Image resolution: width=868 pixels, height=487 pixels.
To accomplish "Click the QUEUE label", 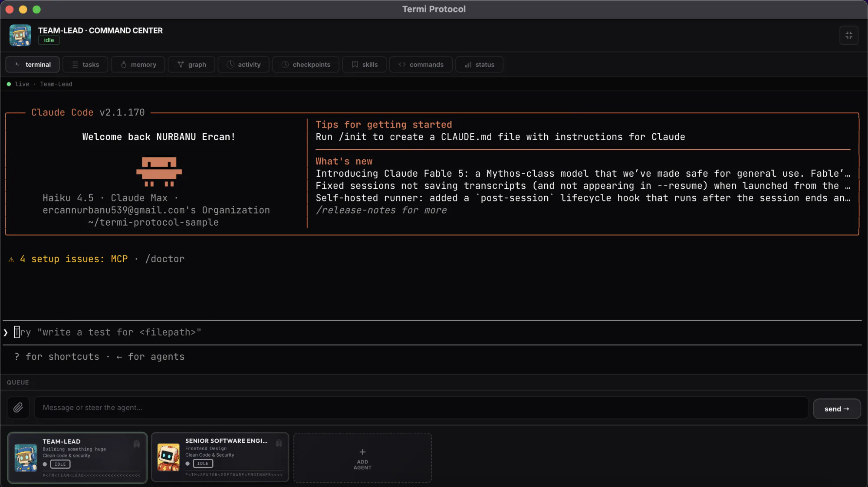I will tap(18, 382).
